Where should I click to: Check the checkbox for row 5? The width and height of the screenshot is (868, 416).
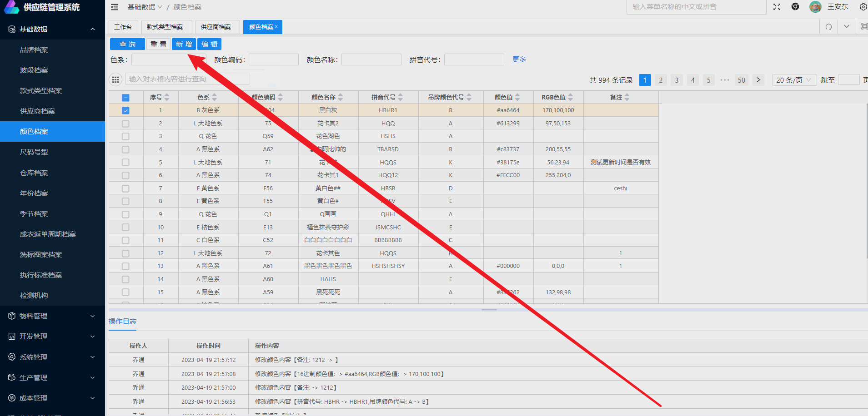[x=125, y=163]
